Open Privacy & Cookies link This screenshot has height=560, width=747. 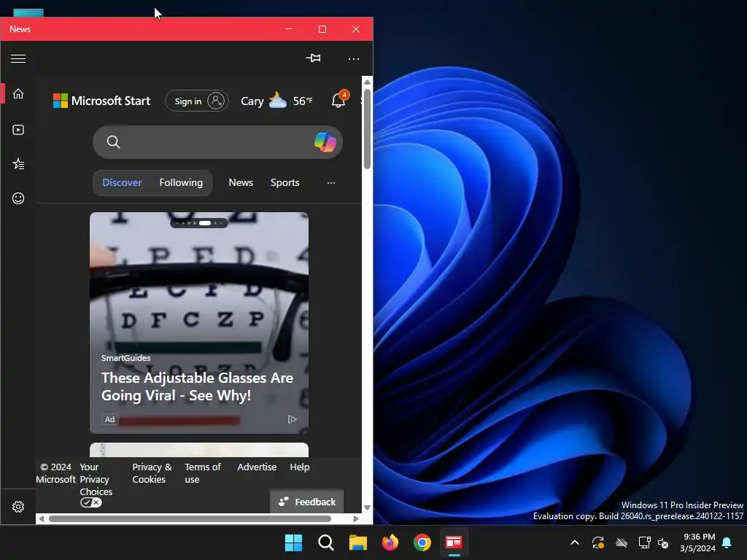[x=152, y=472]
